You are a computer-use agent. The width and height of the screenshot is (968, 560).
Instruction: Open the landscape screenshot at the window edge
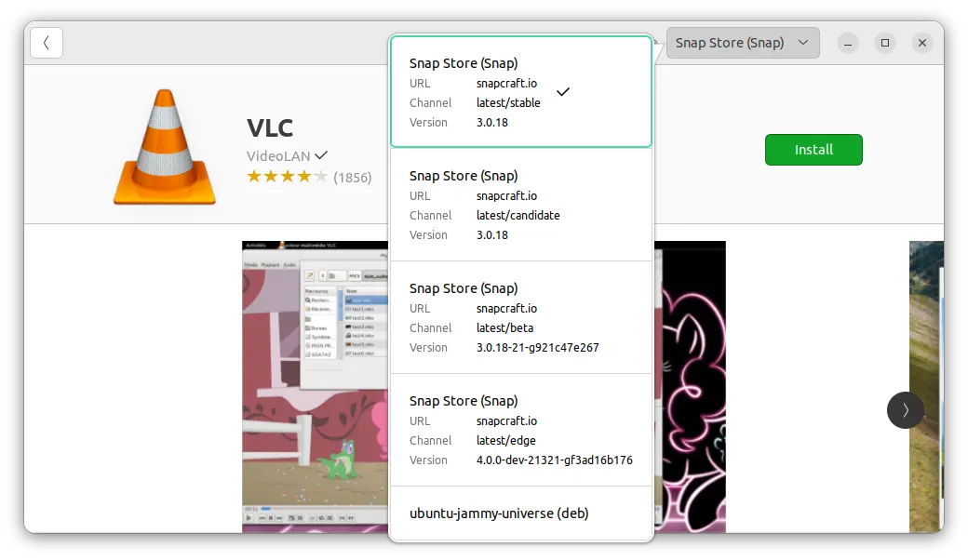(x=926, y=387)
